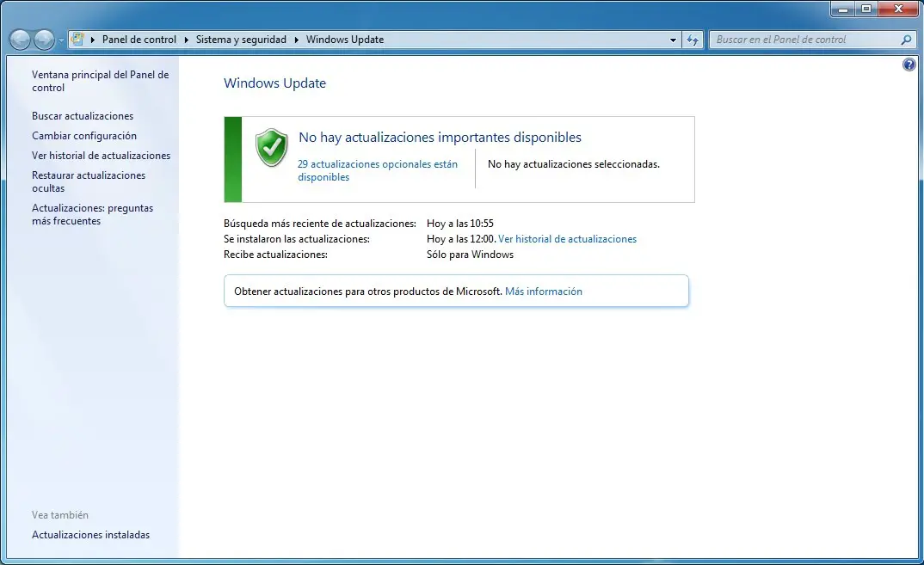Expand arrow after Panel de control breadcrumb
The width and height of the screenshot is (924, 565).
point(186,40)
